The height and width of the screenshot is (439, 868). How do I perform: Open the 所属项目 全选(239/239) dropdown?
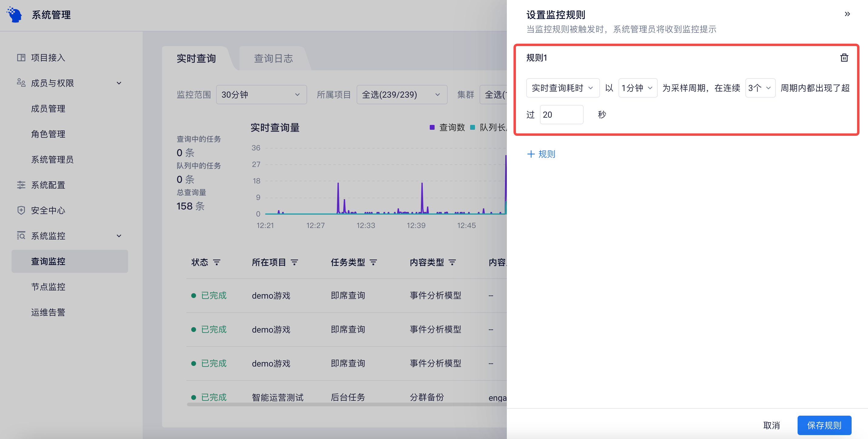402,95
